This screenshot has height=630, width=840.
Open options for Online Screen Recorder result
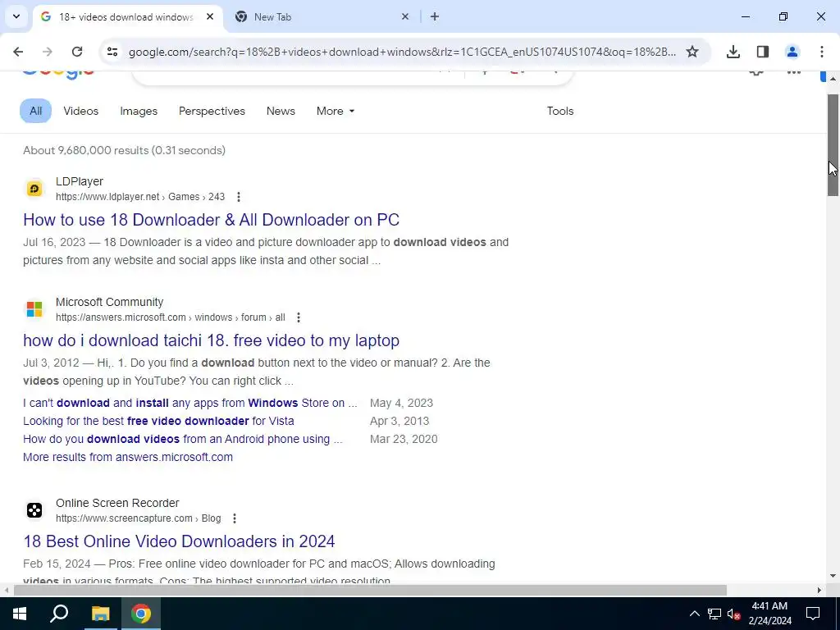[234, 518]
